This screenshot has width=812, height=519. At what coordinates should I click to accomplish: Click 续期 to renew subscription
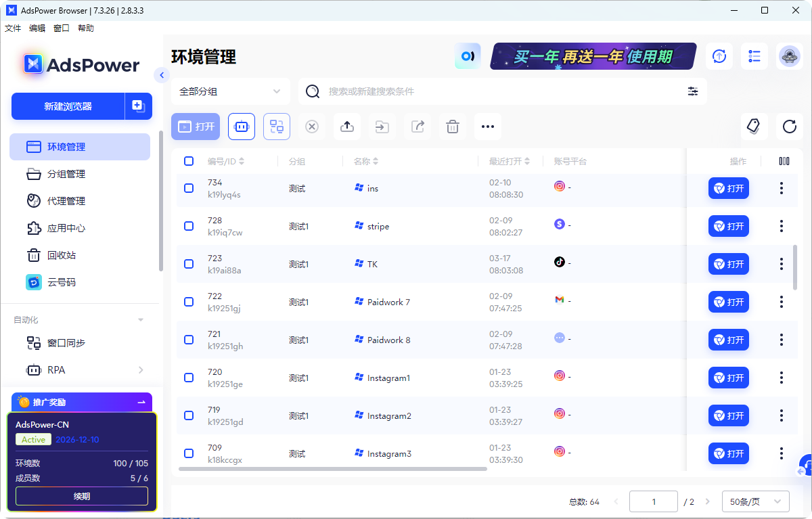point(81,496)
